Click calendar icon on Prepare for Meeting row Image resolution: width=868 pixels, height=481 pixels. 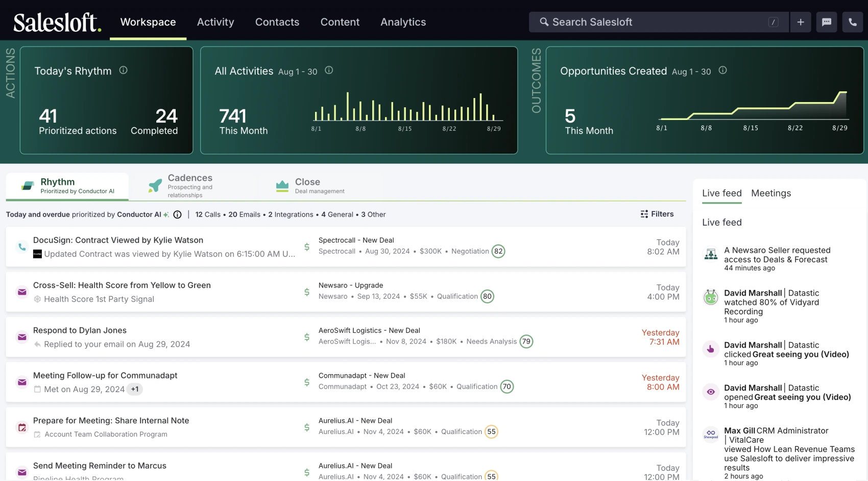[x=22, y=427]
